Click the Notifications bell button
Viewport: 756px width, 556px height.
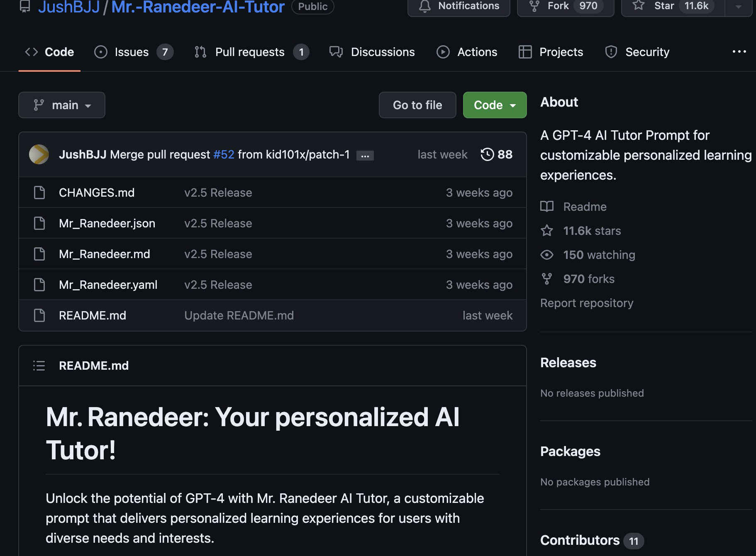458,6
